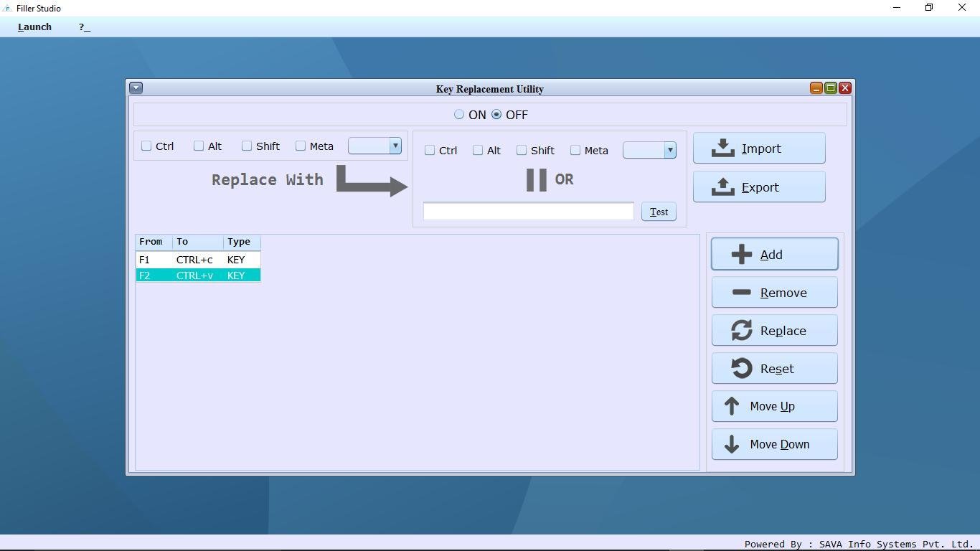Select the F1 to CTRL+c row
980x551 pixels.
point(198,260)
